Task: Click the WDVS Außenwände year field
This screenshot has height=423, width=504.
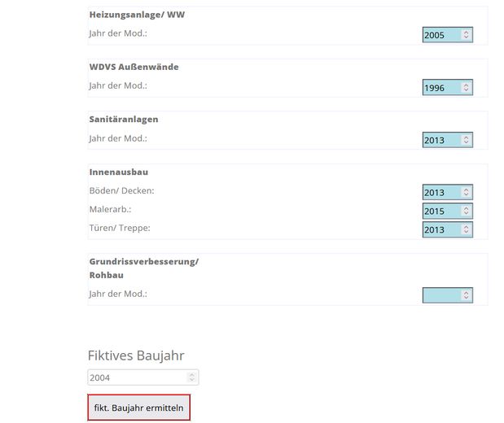Action: coord(441,88)
